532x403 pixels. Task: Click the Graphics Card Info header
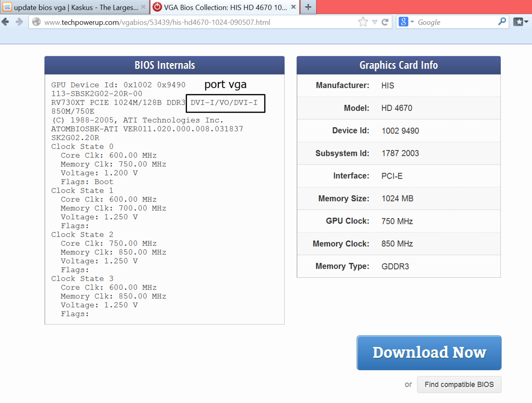399,65
